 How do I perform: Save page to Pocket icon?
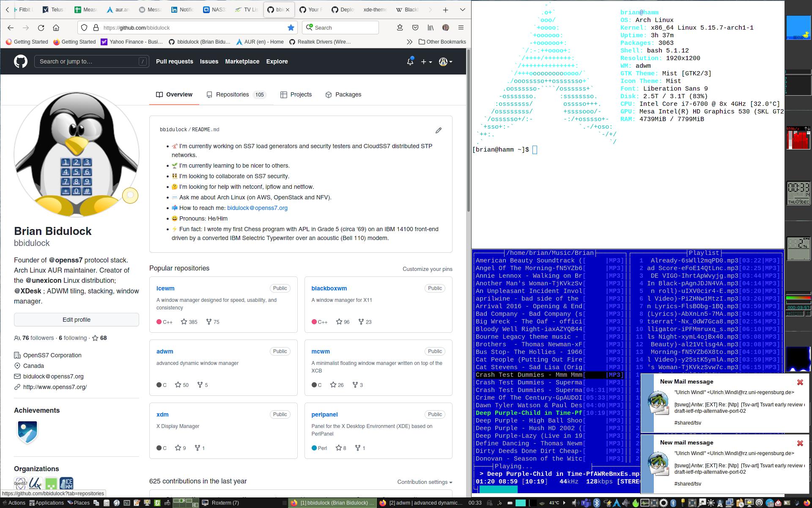(415, 28)
